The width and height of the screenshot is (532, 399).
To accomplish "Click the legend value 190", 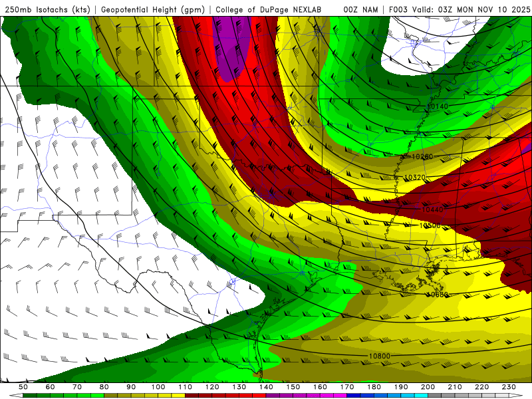I will (401, 387).
